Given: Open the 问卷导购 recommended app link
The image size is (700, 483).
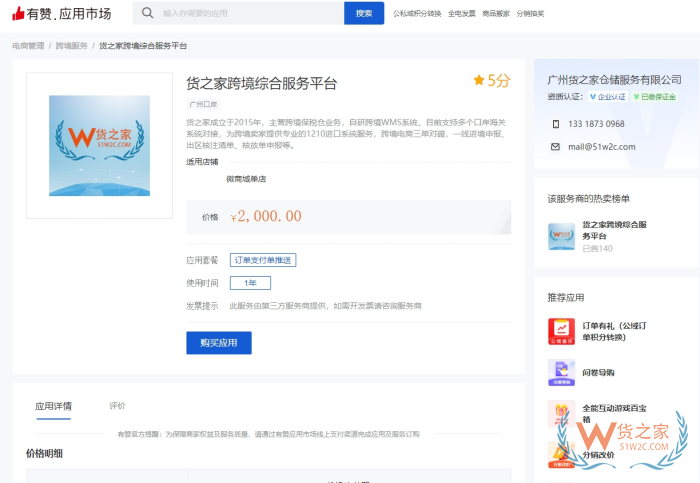Looking at the screenshot, I should [598, 372].
